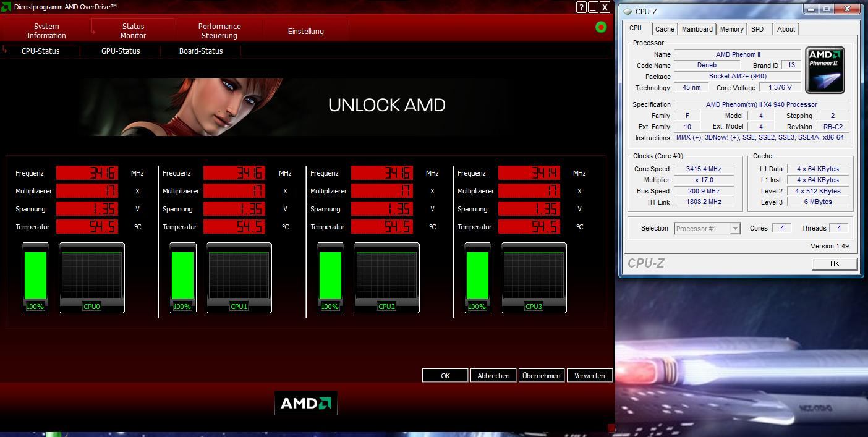The height and width of the screenshot is (437, 868).
Task: Click the Level 3 cache value 6 MBytes
Action: tap(818, 202)
